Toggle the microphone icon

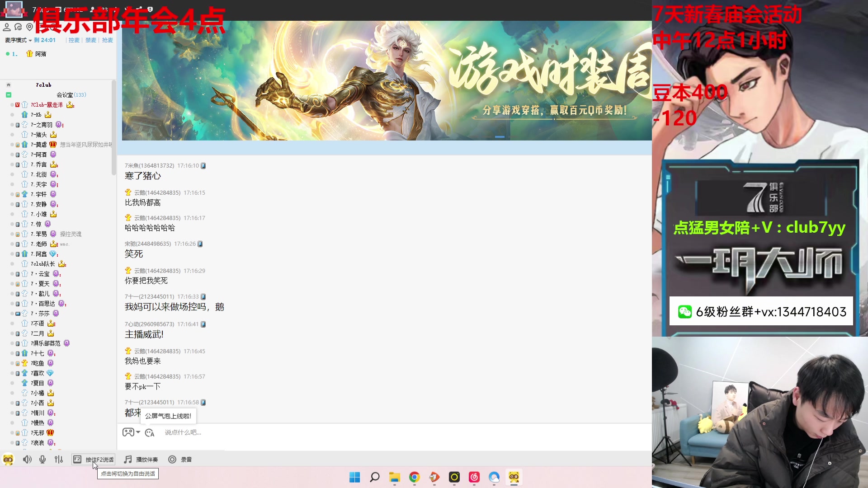pyautogui.click(x=42, y=460)
